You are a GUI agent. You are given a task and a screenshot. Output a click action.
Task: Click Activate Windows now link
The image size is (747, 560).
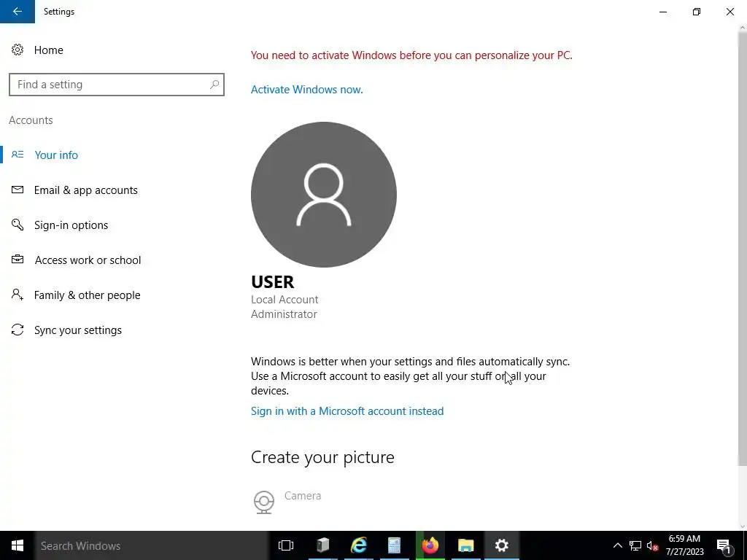coord(307,90)
